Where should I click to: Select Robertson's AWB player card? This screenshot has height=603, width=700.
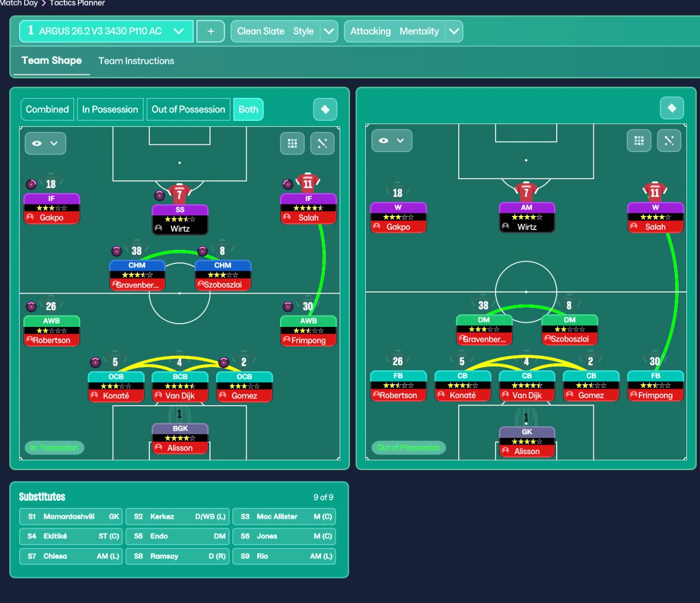point(52,331)
